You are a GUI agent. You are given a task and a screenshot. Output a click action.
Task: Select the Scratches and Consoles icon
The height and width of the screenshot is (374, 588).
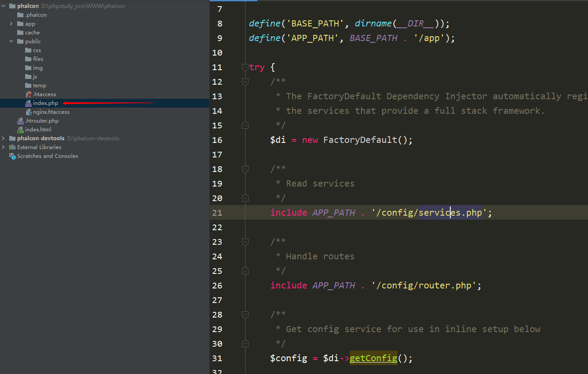click(12, 156)
